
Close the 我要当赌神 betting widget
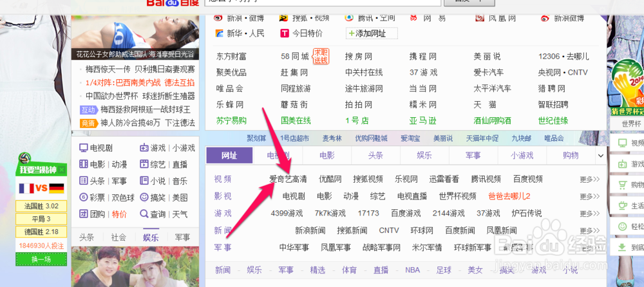(x=62, y=170)
